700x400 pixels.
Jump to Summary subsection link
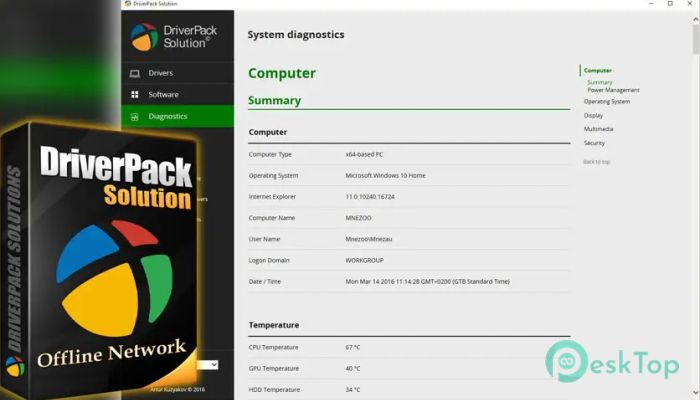click(600, 82)
